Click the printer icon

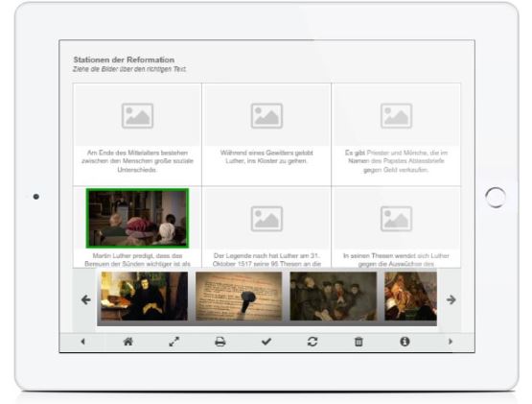point(220,342)
